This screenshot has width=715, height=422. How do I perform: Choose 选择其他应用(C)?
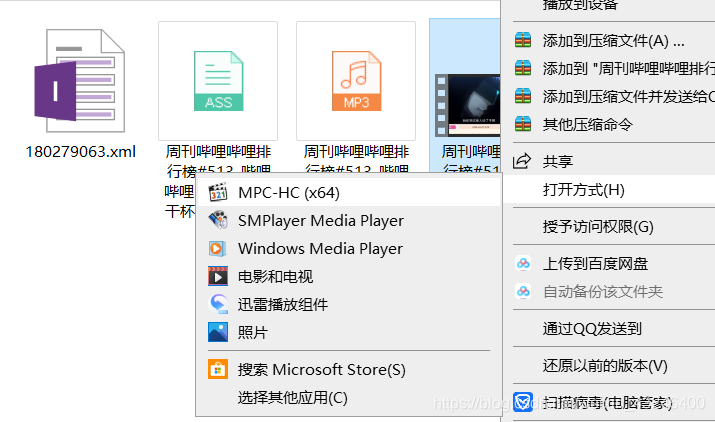tap(349, 397)
